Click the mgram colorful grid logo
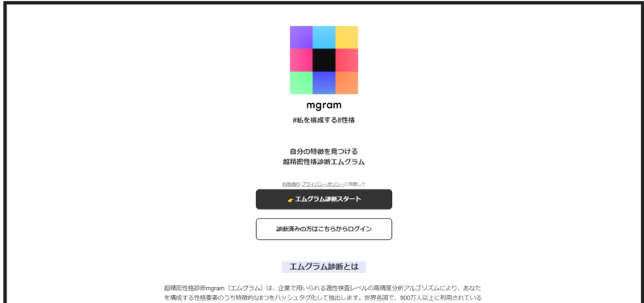 point(324,60)
